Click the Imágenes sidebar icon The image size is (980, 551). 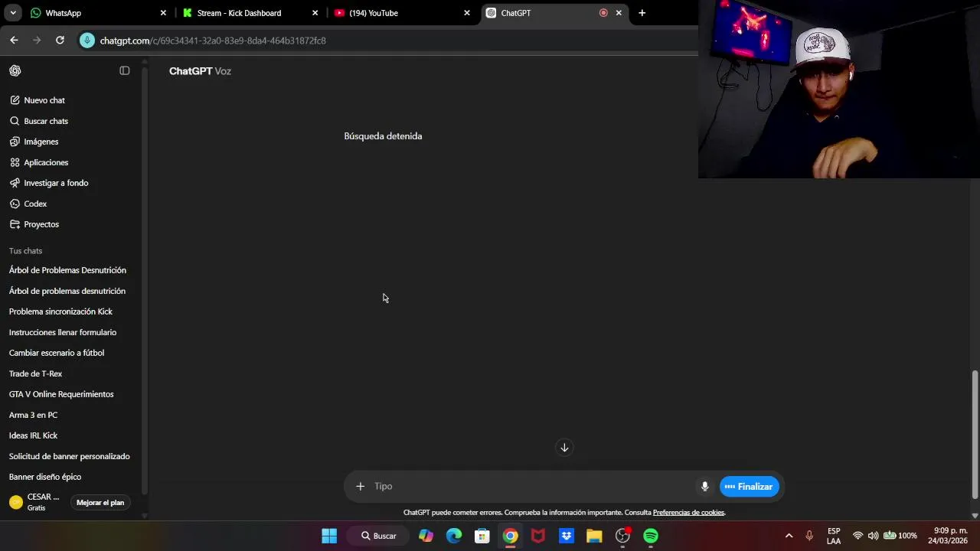[15, 142]
